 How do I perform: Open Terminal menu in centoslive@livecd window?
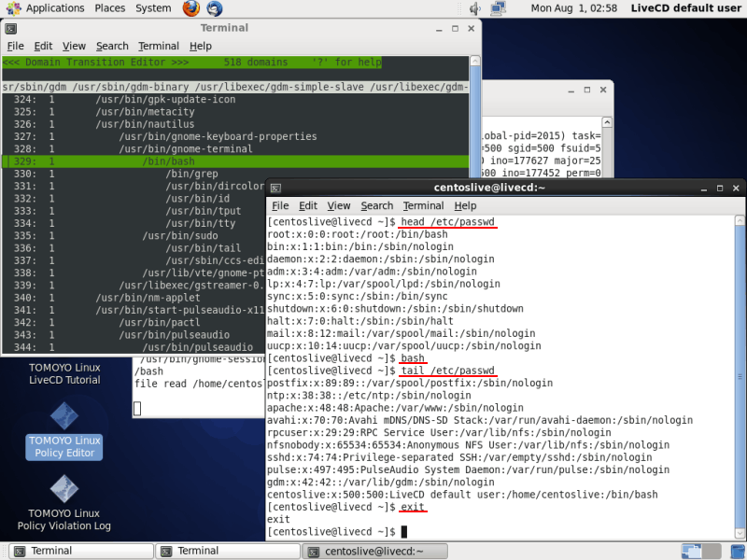(424, 205)
